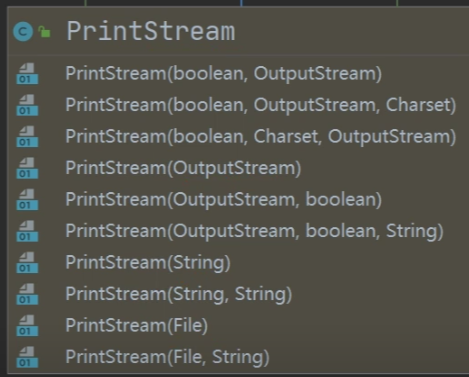The width and height of the screenshot is (469, 377).
Task: Click constructor icon beside PrintStream(OutputStream)
Action: click(x=27, y=168)
